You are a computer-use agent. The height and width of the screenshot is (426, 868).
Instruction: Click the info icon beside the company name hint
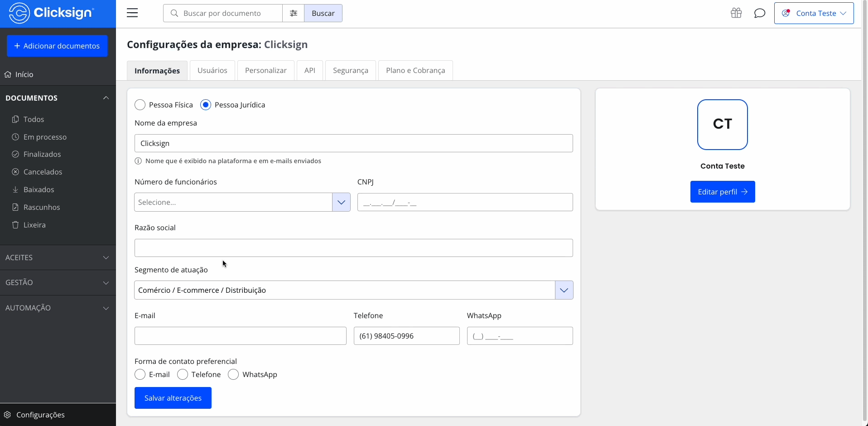coord(138,161)
